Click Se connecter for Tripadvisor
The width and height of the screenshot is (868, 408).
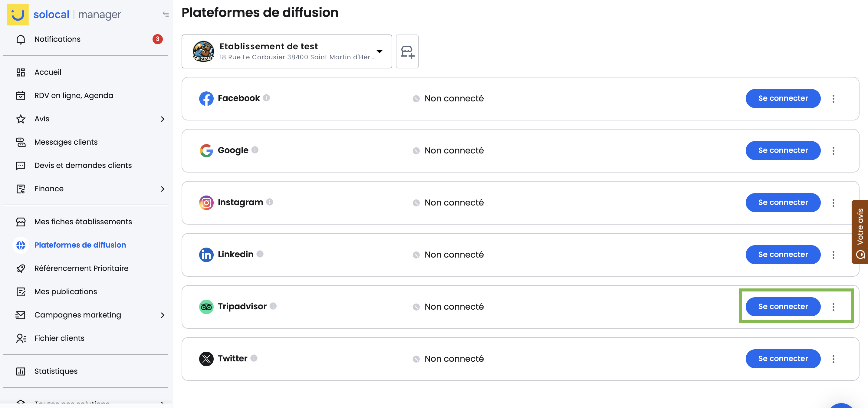coord(782,307)
